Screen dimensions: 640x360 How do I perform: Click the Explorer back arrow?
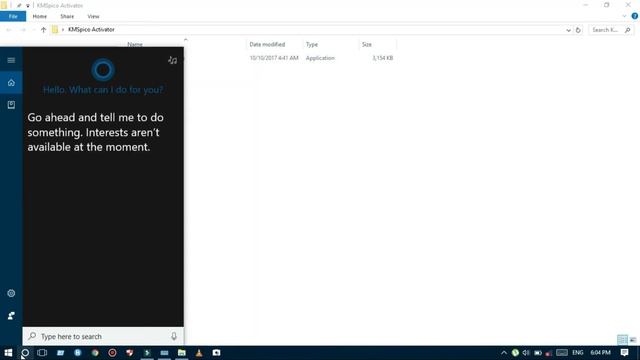coord(9,30)
